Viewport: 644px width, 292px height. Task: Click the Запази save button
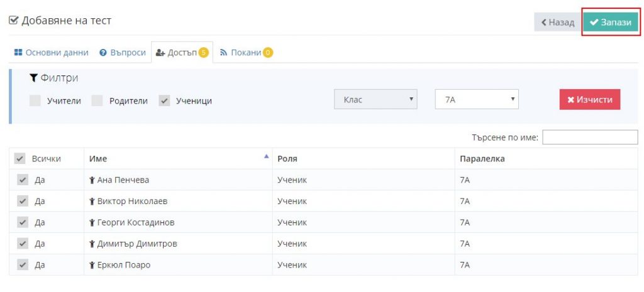coord(611,22)
